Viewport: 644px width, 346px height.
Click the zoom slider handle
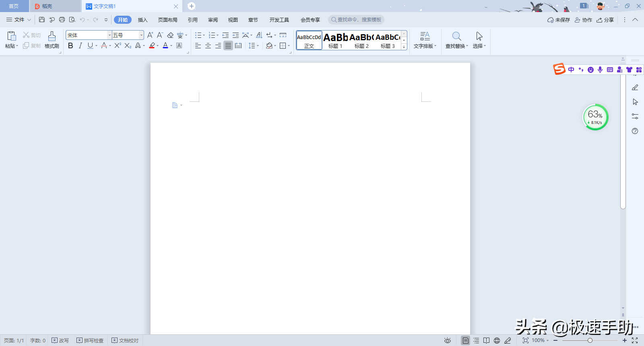(590, 340)
